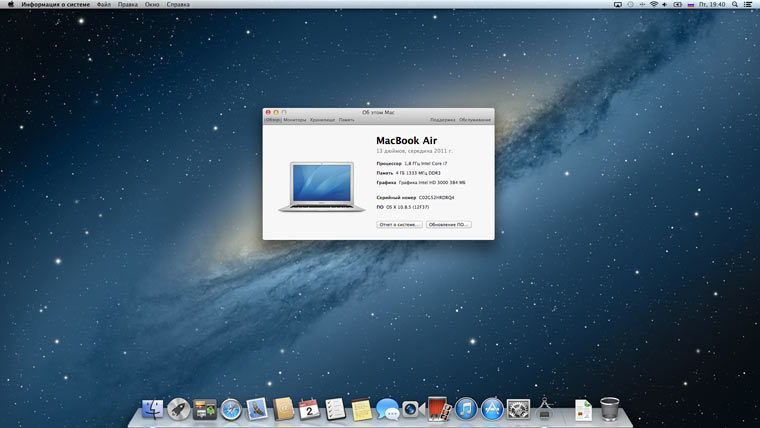Click the Отчет о системе button
Viewport: 760px width, 428px height.
click(399, 224)
